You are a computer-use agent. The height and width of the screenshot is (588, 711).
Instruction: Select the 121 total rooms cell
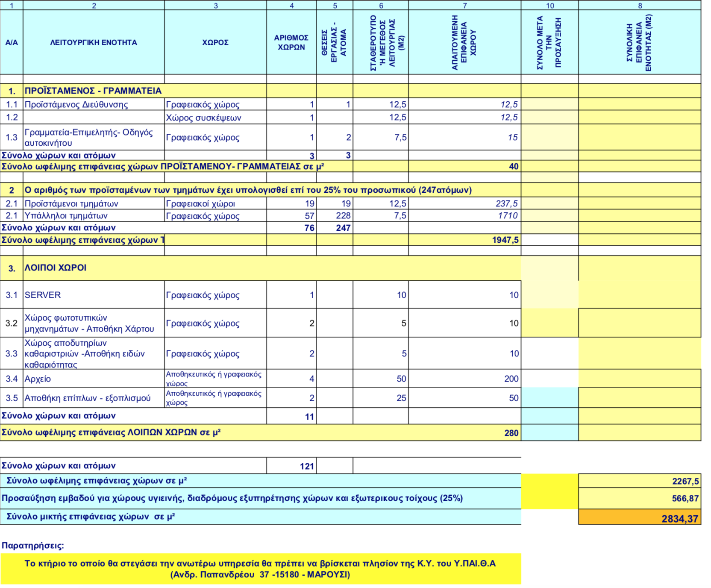pyautogui.click(x=306, y=466)
